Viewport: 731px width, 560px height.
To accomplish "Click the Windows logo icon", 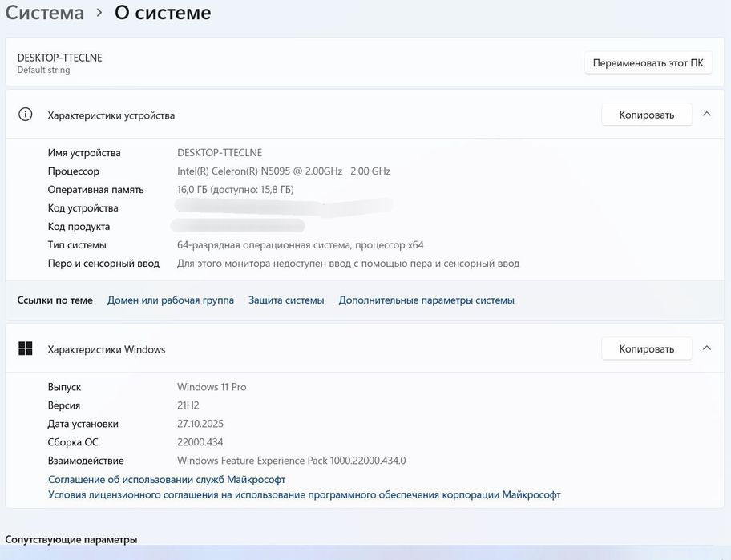I will [x=26, y=348].
